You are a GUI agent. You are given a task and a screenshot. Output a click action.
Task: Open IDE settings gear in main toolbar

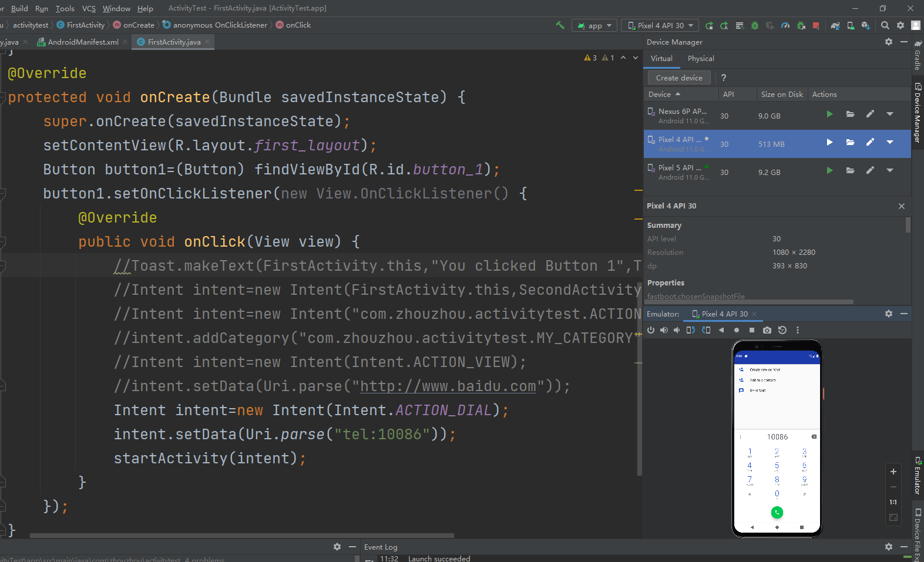[x=901, y=25]
